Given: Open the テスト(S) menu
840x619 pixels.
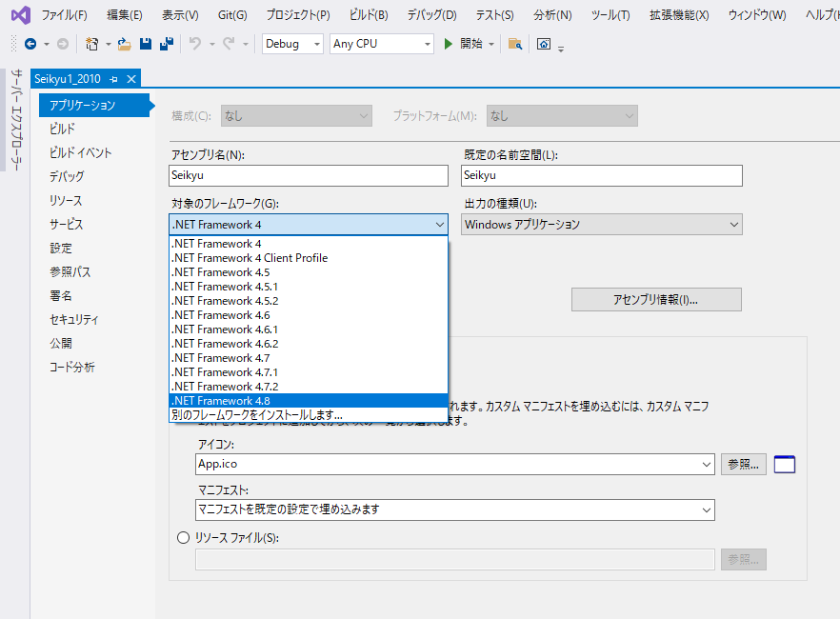Looking at the screenshot, I should [494, 15].
